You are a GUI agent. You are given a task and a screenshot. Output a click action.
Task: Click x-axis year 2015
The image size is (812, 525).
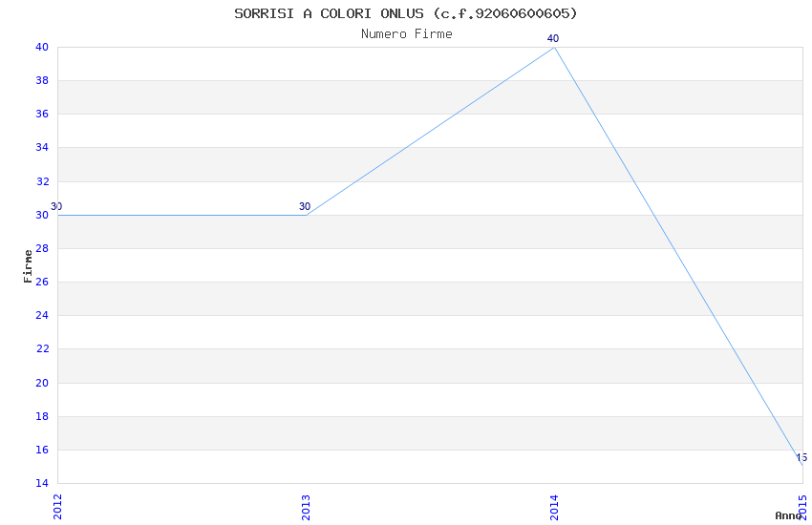(x=802, y=507)
